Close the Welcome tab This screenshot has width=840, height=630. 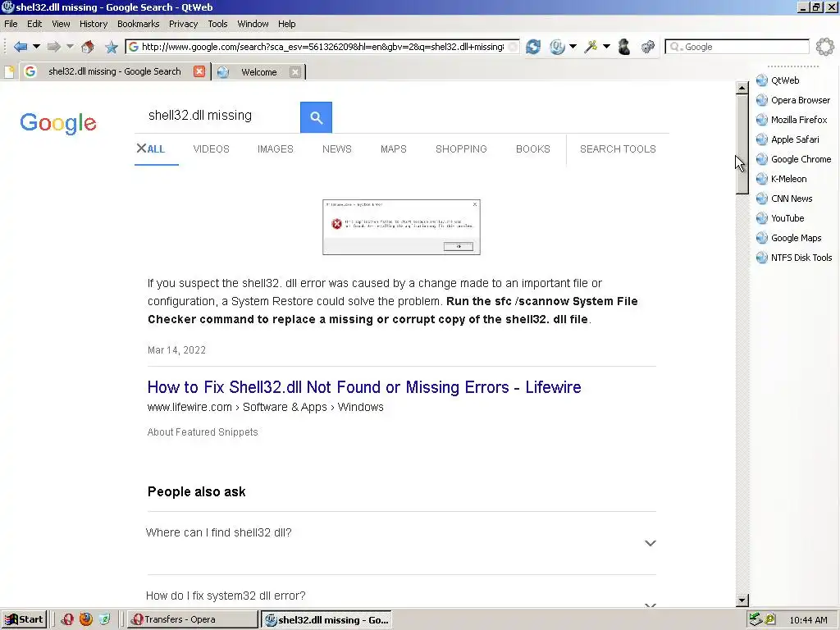click(295, 72)
